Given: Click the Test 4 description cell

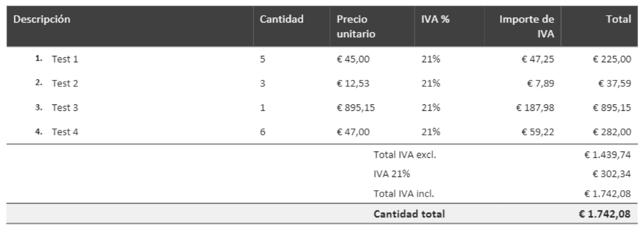Looking at the screenshot, I should pyautogui.click(x=65, y=132).
